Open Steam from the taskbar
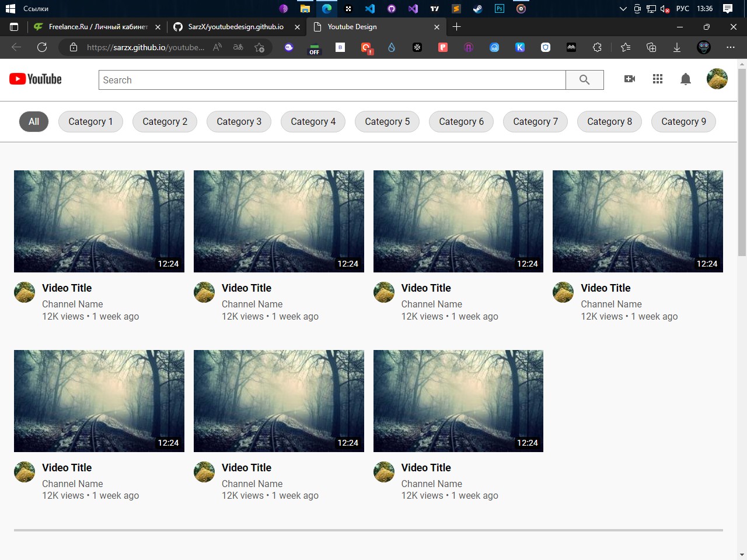Screen dimensions: 747x560 (477, 9)
